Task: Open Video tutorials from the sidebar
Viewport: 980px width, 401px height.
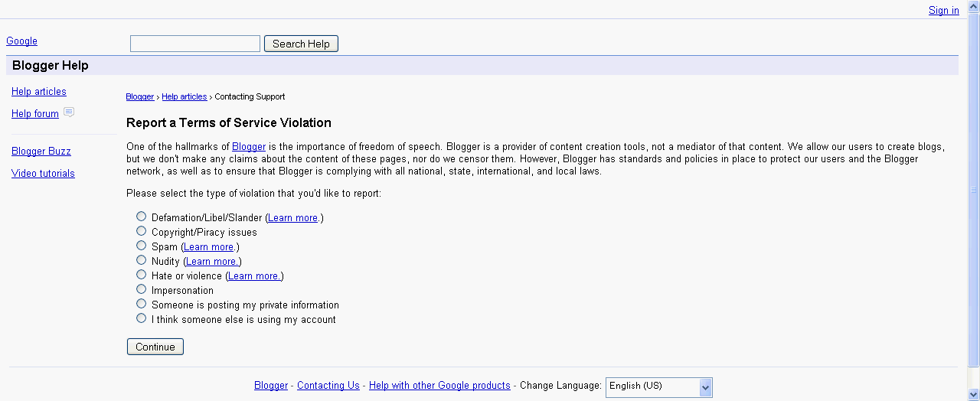Action: tap(43, 174)
